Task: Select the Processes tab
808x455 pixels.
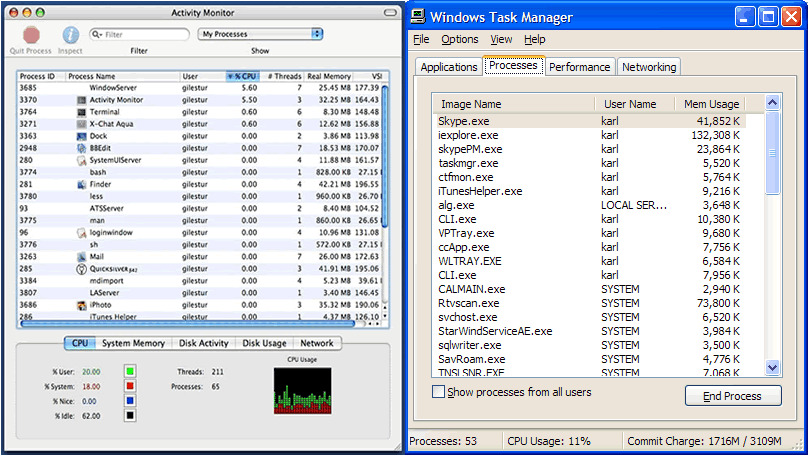Action: [513, 65]
